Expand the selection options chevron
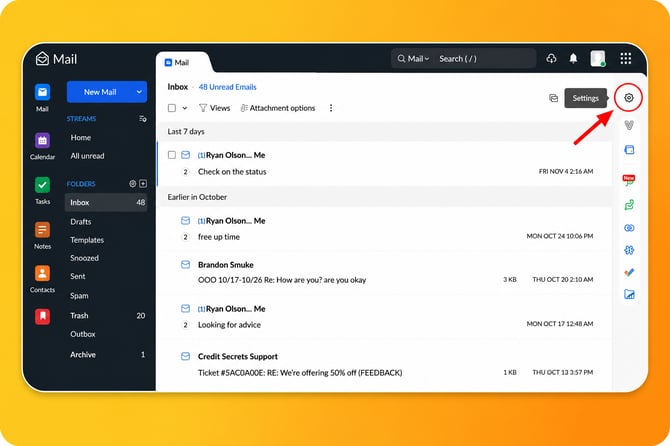 click(x=185, y=108)
